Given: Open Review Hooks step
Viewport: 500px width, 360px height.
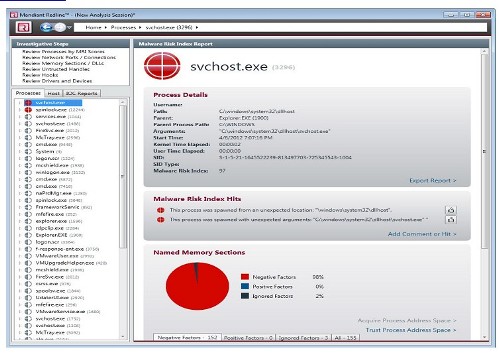Looking at the screenshot, I should pyautogui.click(x=40, y=75).
